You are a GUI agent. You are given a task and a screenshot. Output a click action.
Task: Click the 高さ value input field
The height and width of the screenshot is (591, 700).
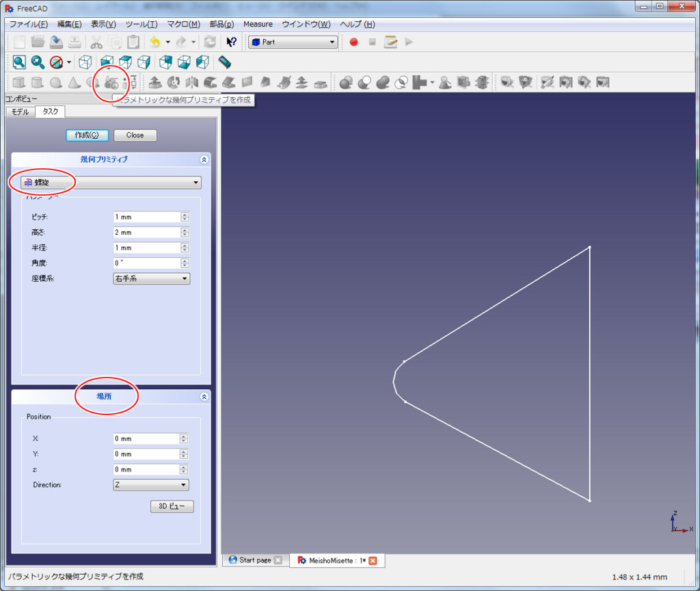click(146, 233)
